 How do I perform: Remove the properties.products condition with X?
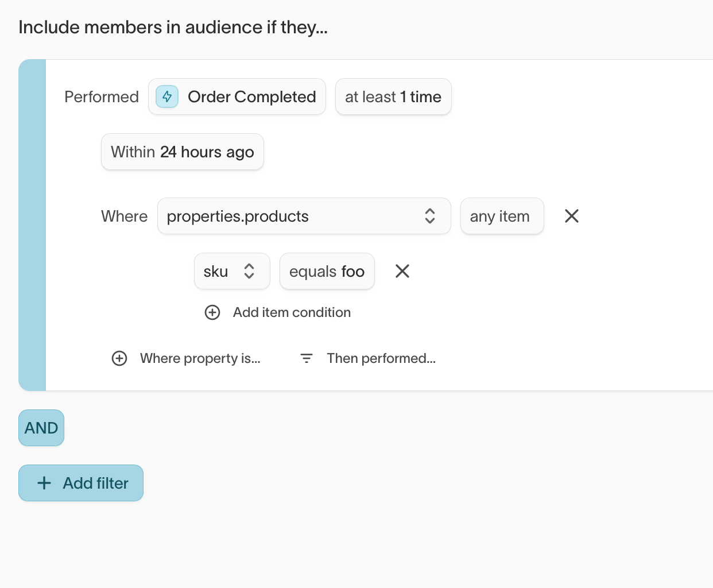pyautogui.click(x=572, y=216)
